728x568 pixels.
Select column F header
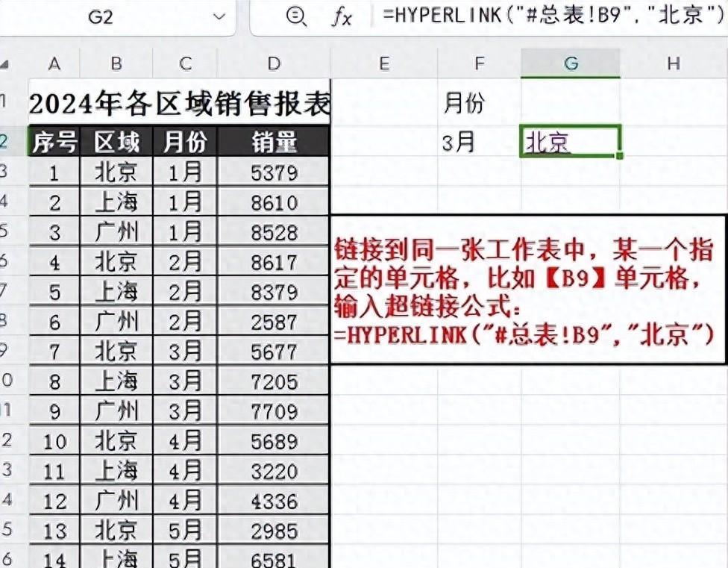tap(479, 63)
